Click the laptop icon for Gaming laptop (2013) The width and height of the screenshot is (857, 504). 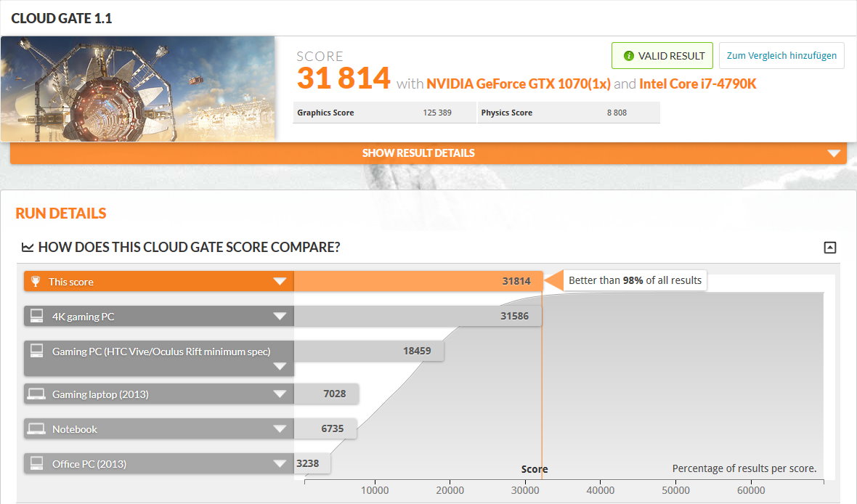(36, 394)
